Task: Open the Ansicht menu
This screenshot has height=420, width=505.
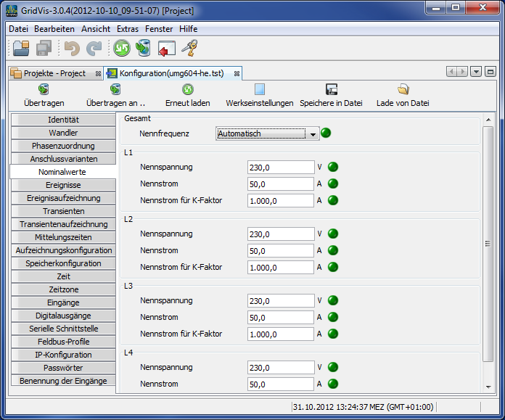Action: pyautogui.click(x=96, y=29)
